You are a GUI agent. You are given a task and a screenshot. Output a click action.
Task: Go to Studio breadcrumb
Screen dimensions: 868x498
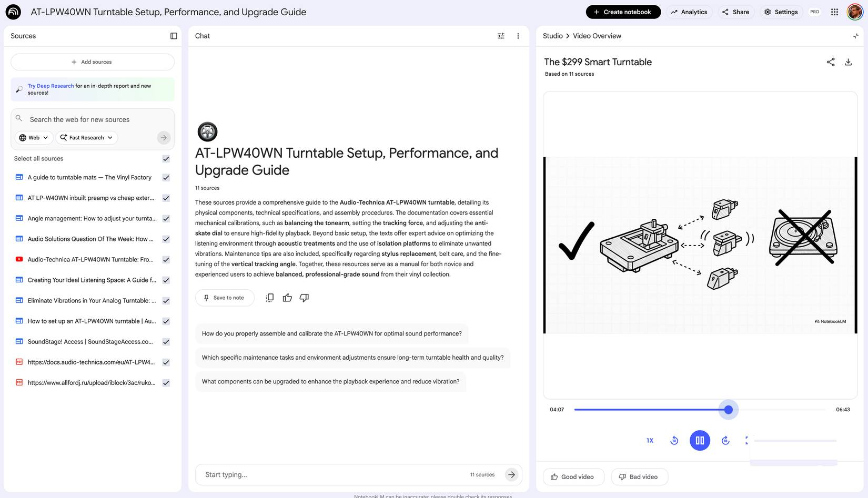click(x=552, y=36)
